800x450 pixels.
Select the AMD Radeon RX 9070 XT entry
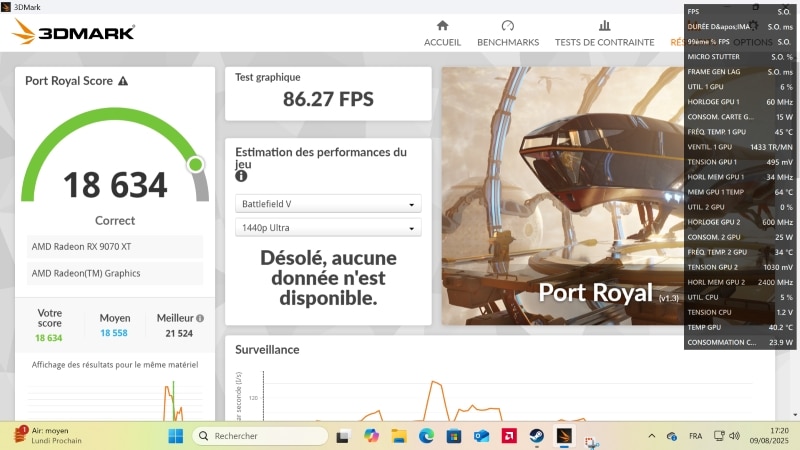pos(115,246)
